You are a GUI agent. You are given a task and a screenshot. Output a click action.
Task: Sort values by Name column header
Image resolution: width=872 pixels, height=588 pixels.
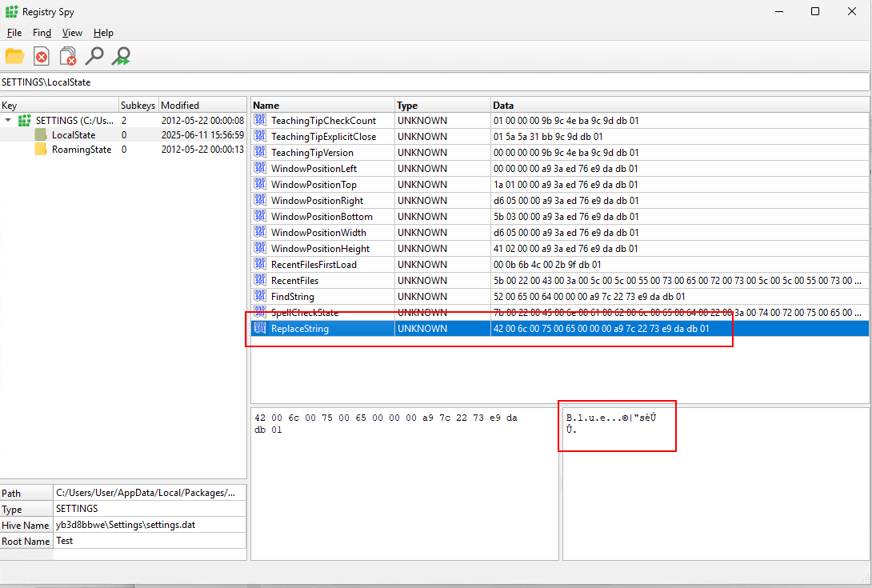click(x=322, y=105)
